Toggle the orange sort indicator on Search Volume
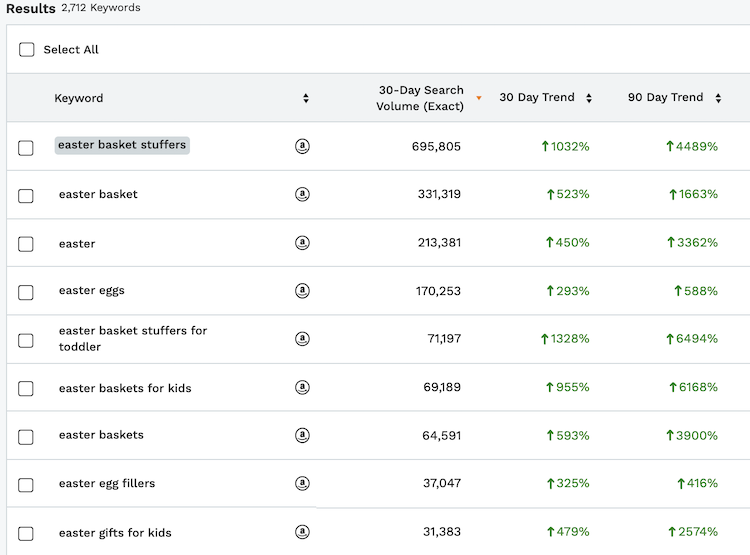This screenshot has height=555, width=750. pos(479,98)
